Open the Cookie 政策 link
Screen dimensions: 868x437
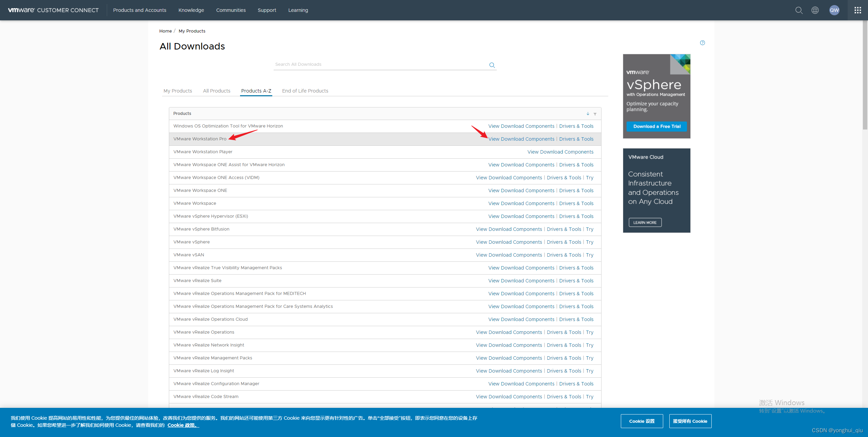tap(183, 425)
